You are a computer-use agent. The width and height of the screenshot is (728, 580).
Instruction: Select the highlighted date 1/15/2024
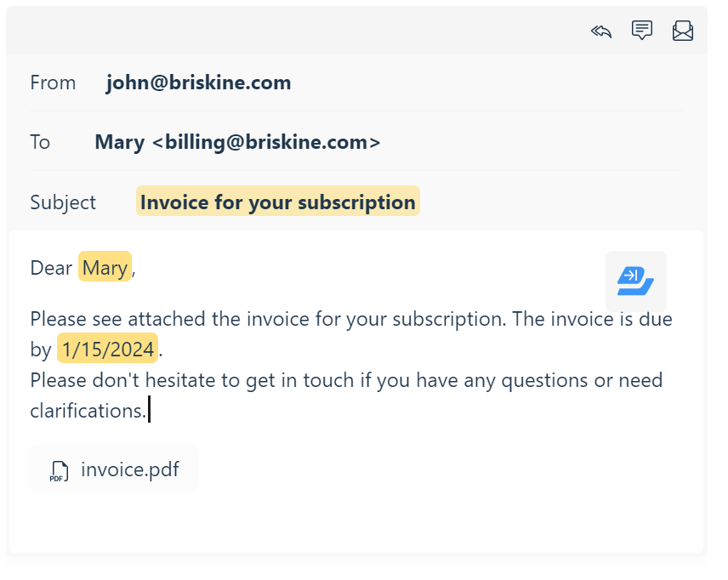tap(108, 349)
